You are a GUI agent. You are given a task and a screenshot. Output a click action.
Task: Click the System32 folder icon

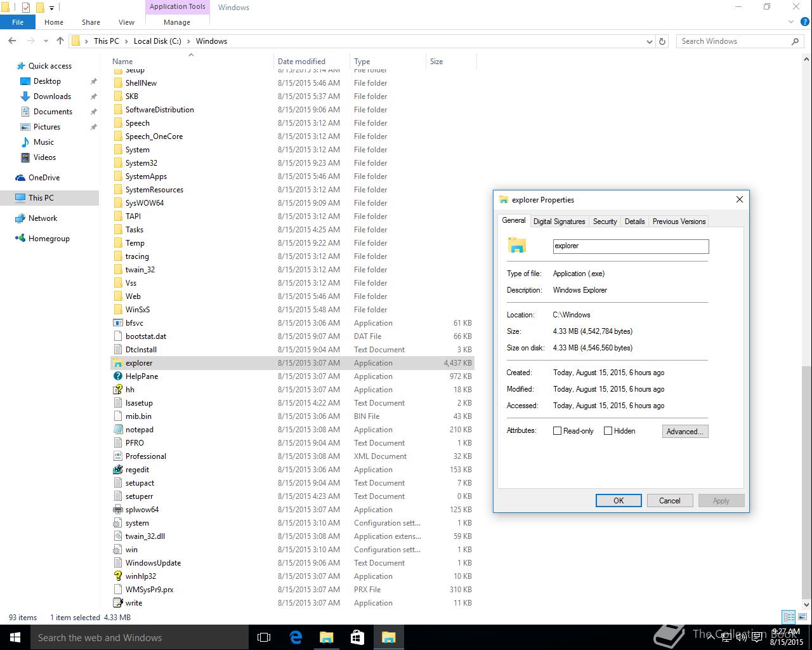[117, 163]
